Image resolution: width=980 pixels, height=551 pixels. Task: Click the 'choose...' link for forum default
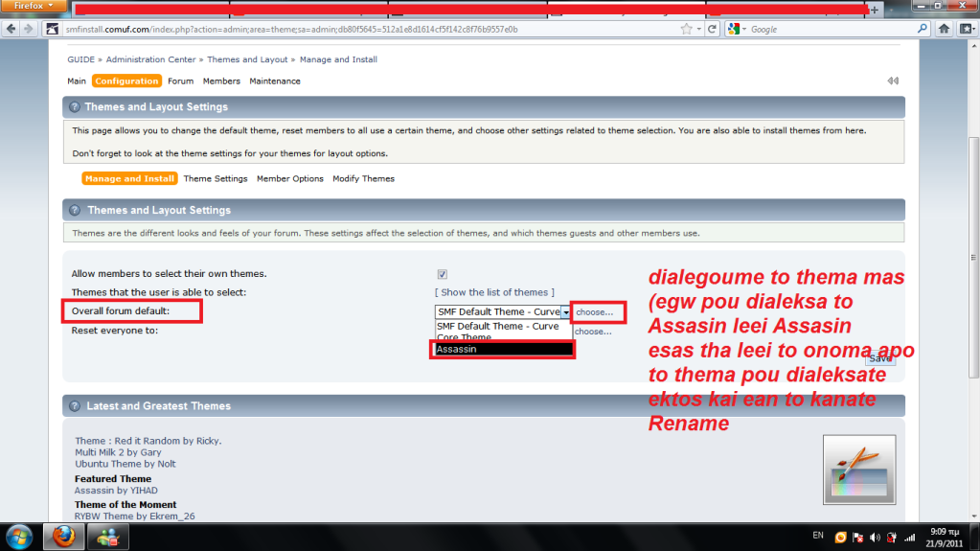(x=595, y=312)
